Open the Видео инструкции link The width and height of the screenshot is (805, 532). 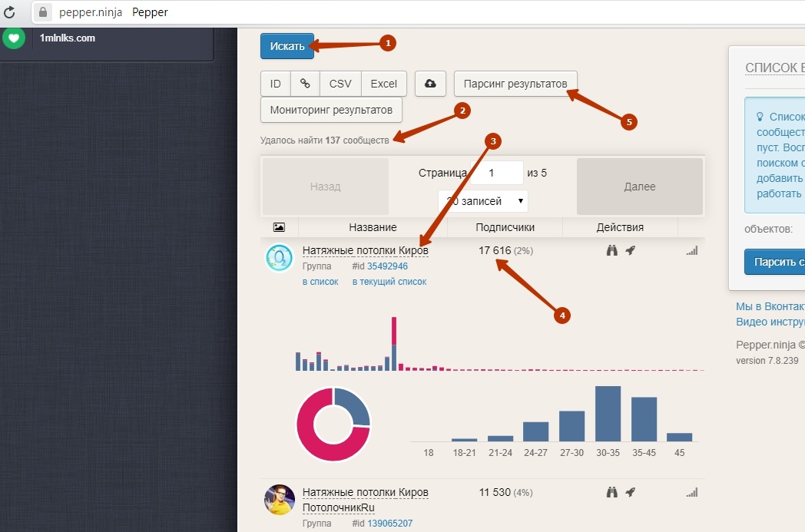pos(770,322)
